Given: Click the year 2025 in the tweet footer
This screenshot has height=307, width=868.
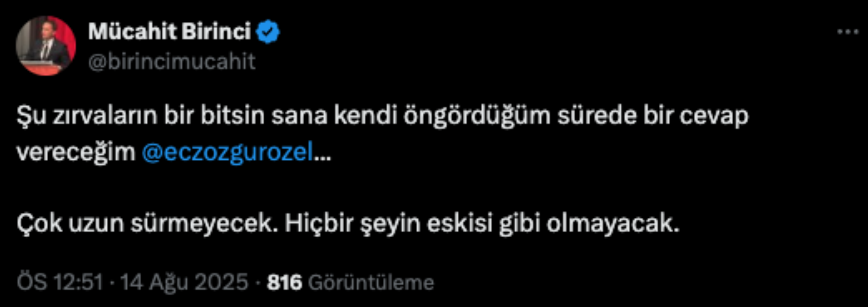Looking at the screenshot, I should click(221, 282).
